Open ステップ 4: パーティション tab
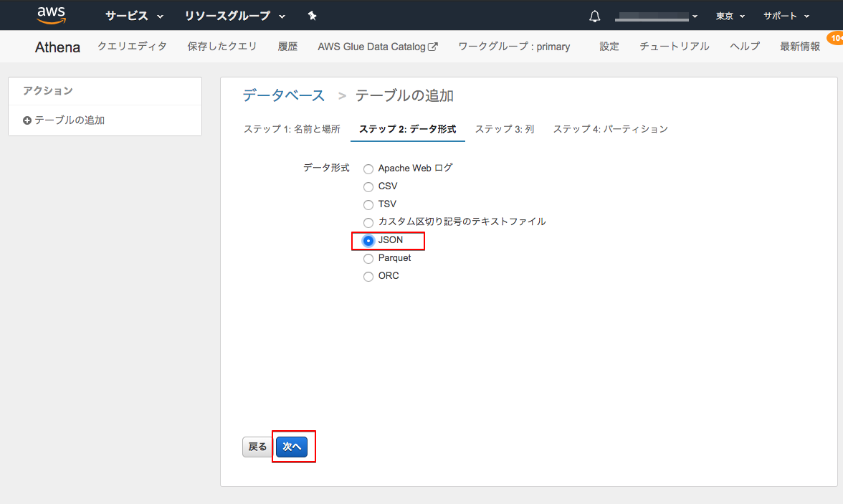The image size is (843, 504). (611, 129)
